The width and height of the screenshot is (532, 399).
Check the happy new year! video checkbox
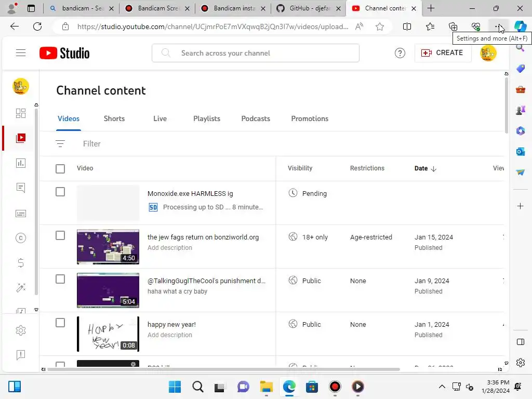click(x=60, y=323)
